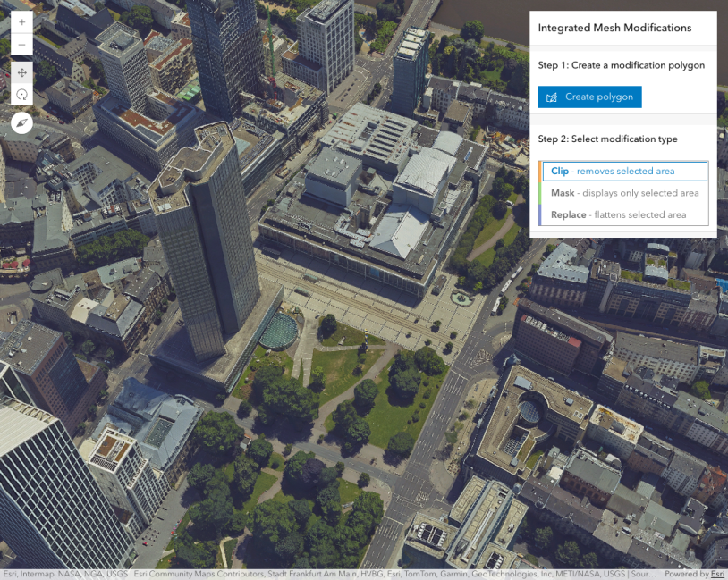The image size is (728, 580).
Task: Reset map orientation with the compass
Action: coord(22,122)
